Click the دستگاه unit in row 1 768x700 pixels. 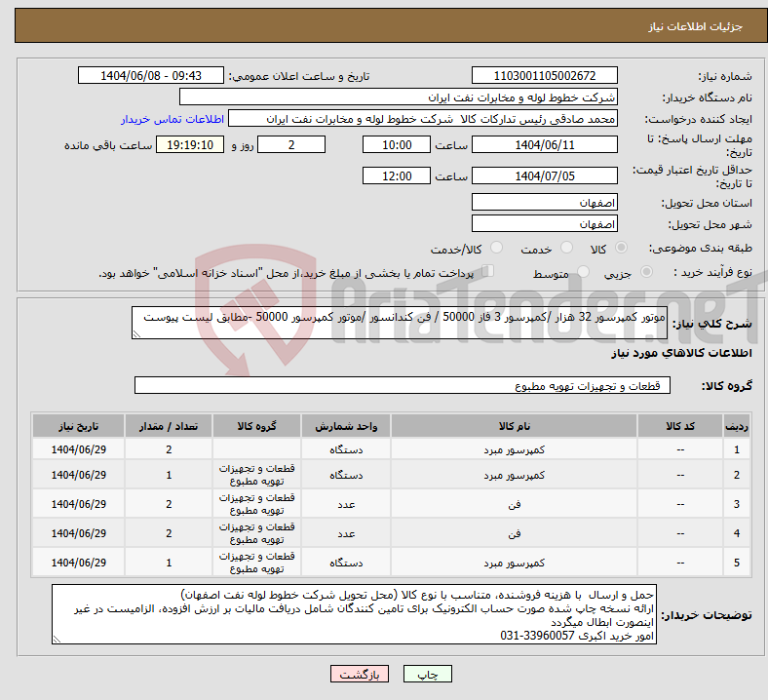click(346, 449)
